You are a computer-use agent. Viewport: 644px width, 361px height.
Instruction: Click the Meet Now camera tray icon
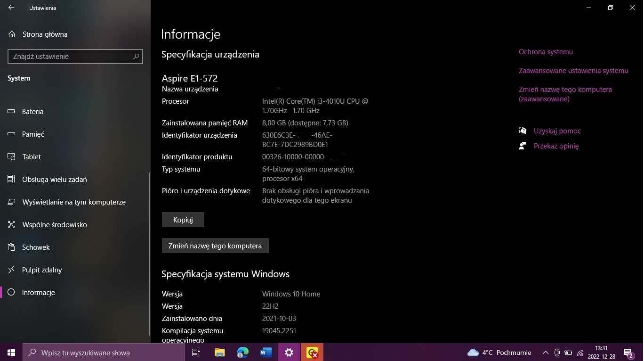click(557, 353)
